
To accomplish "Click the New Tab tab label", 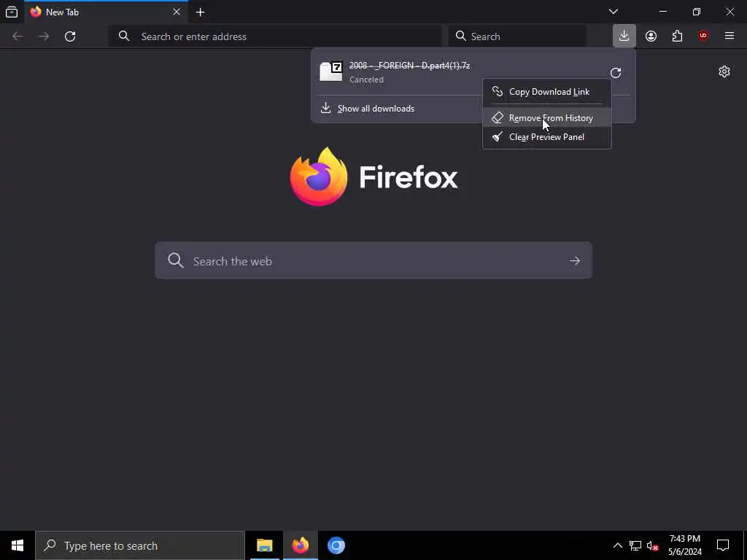I will pos(63,12).
